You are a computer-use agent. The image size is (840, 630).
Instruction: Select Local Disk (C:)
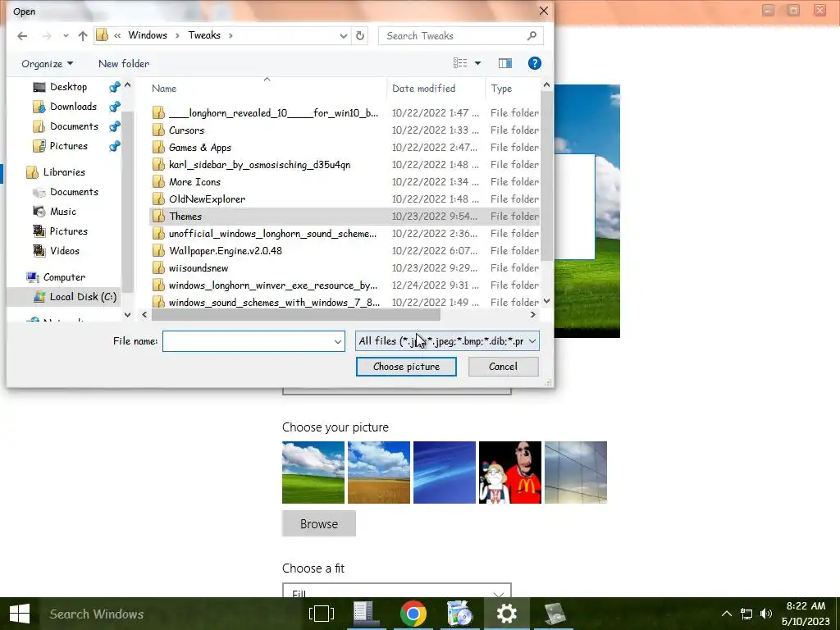(83, 297)
